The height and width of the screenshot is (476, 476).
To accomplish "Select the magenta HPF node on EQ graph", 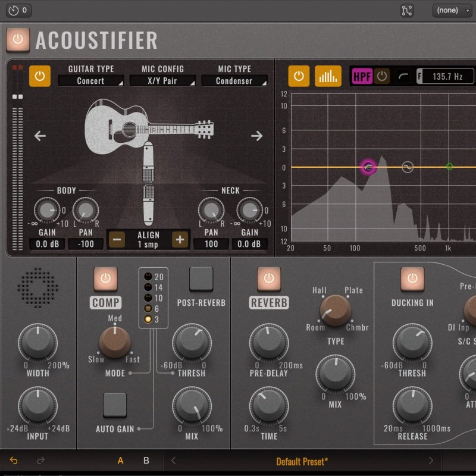I will coord(368,167).
